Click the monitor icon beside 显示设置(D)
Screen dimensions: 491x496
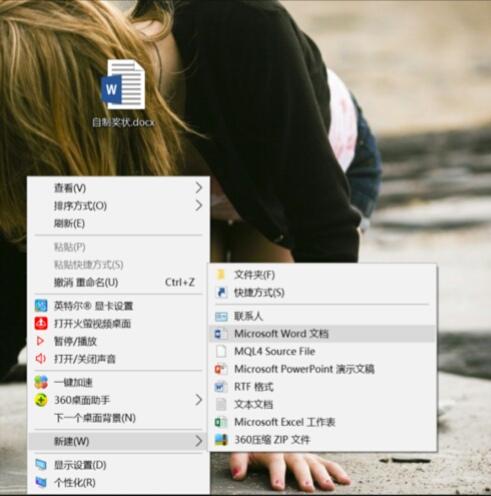(41, 465)
